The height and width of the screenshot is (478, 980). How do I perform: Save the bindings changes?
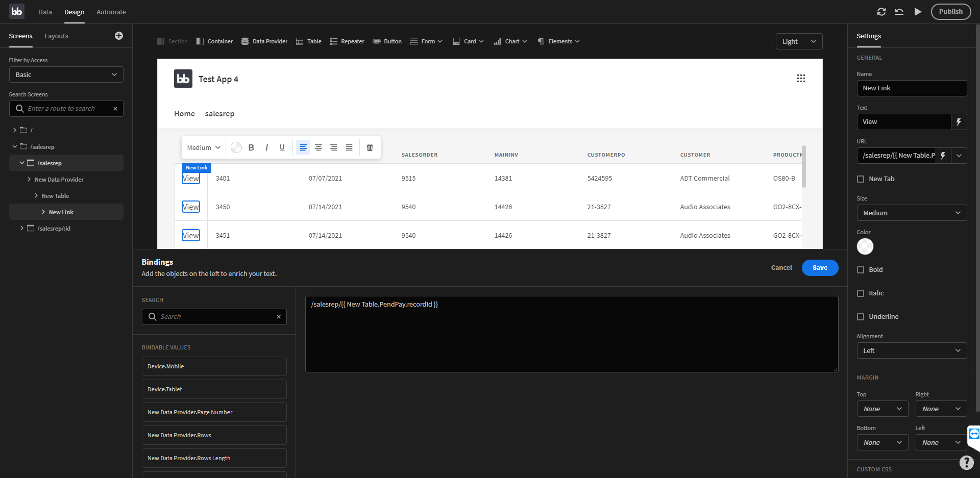point(820,267)
